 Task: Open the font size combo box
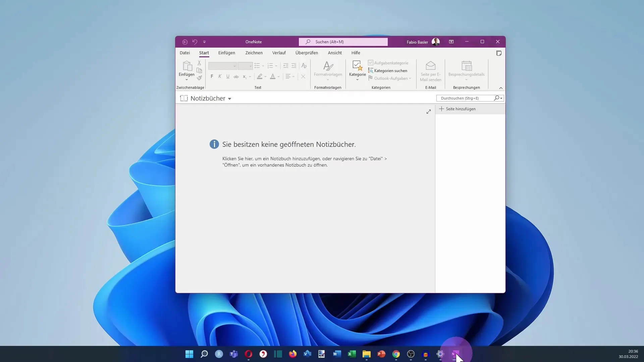click(x=245, y=66)
